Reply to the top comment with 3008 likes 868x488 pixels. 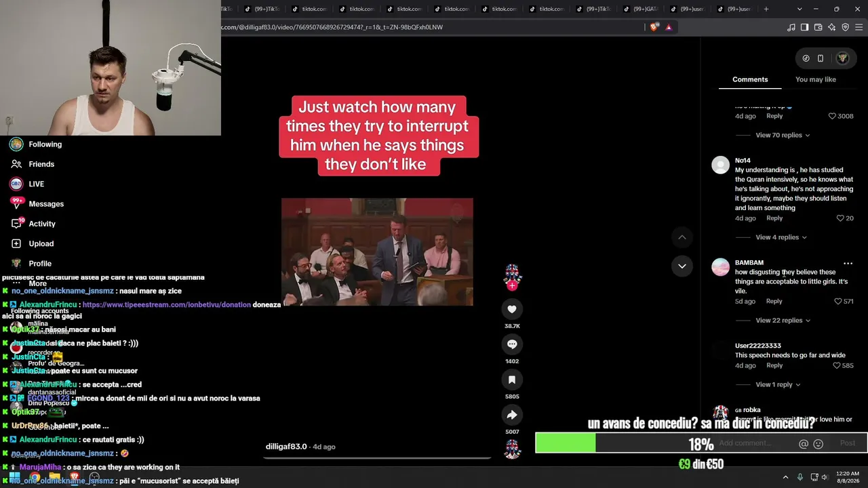774,116
